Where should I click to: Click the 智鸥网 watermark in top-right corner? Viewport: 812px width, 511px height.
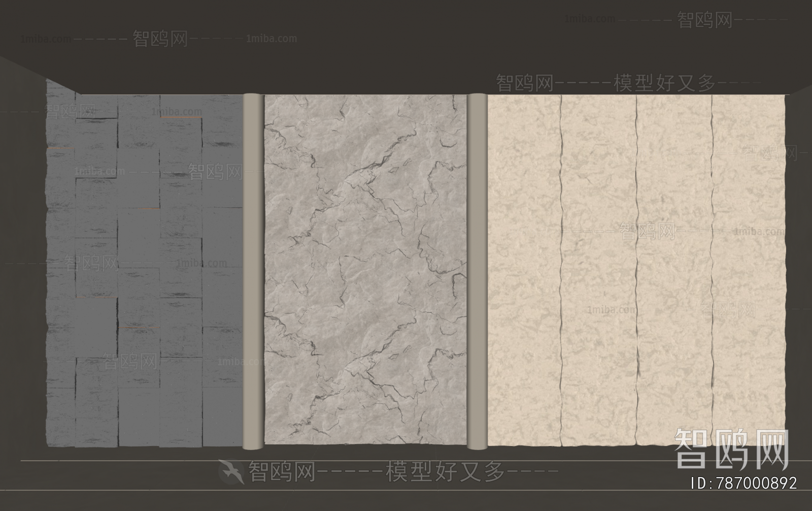pyautogui.click(x=705, y=20)
